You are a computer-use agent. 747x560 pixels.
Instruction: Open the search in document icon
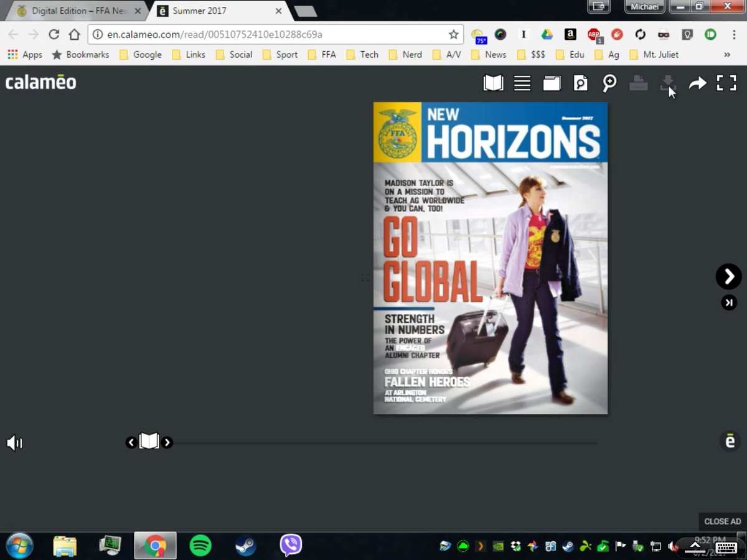coord(581,83)
